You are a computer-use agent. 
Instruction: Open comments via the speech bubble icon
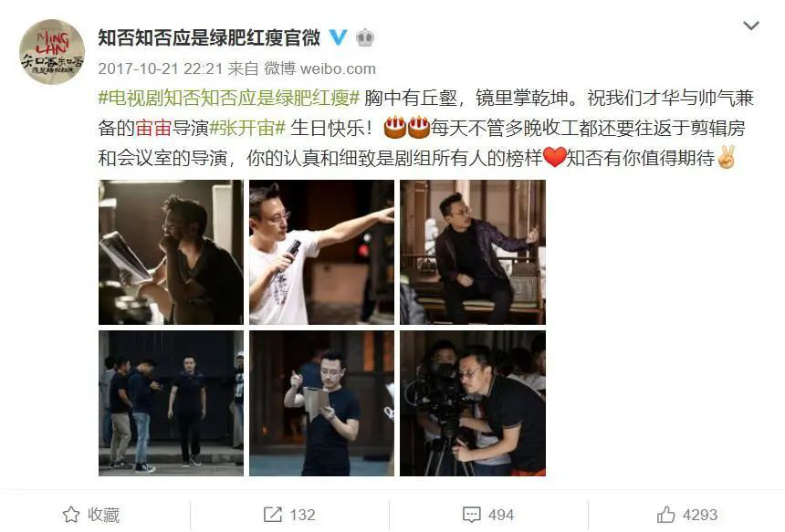tap(472, 515)
